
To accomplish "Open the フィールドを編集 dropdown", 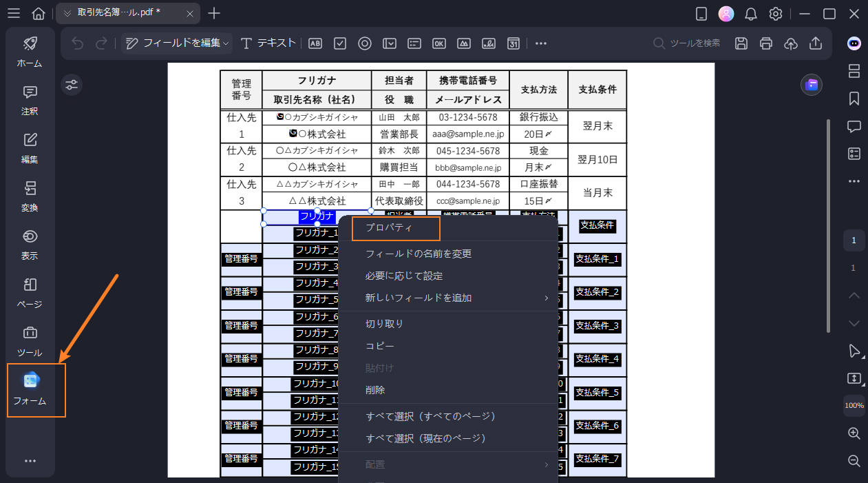I will [x=176, y=43].
